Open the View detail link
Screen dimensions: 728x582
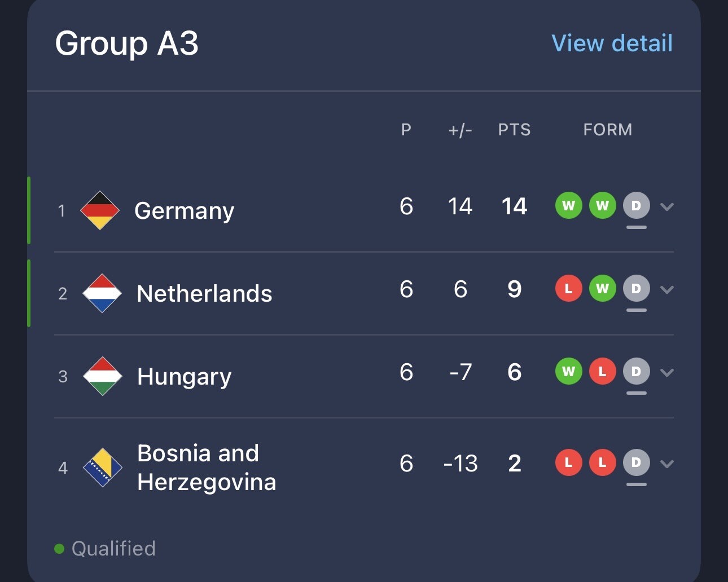(x=612, y=43)
